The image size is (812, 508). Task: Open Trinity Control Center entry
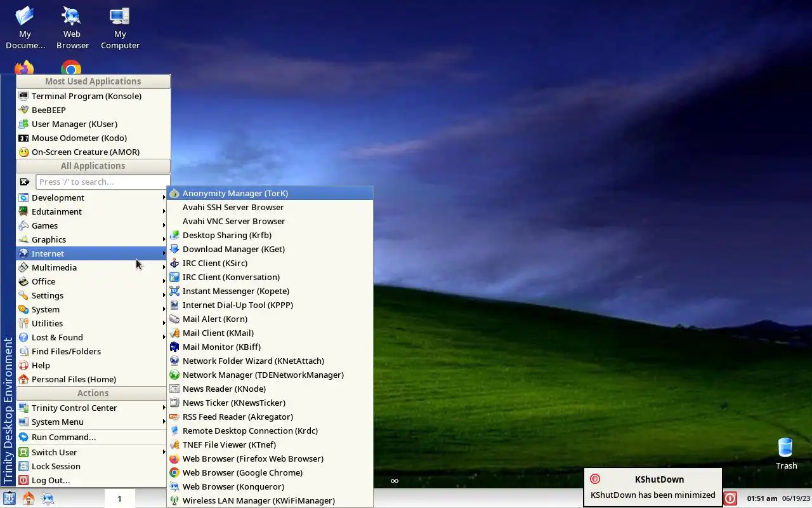click(93, 408)
